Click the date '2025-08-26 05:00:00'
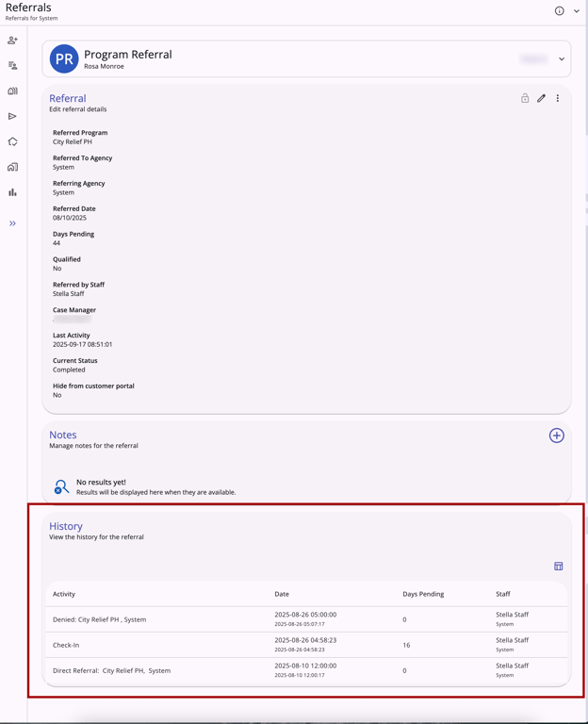The width and height of the screenshot is (588, 724). [305, 615]
